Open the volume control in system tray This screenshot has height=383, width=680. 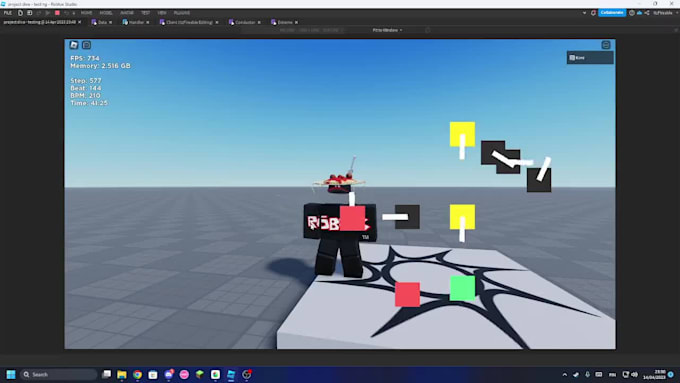635,374
